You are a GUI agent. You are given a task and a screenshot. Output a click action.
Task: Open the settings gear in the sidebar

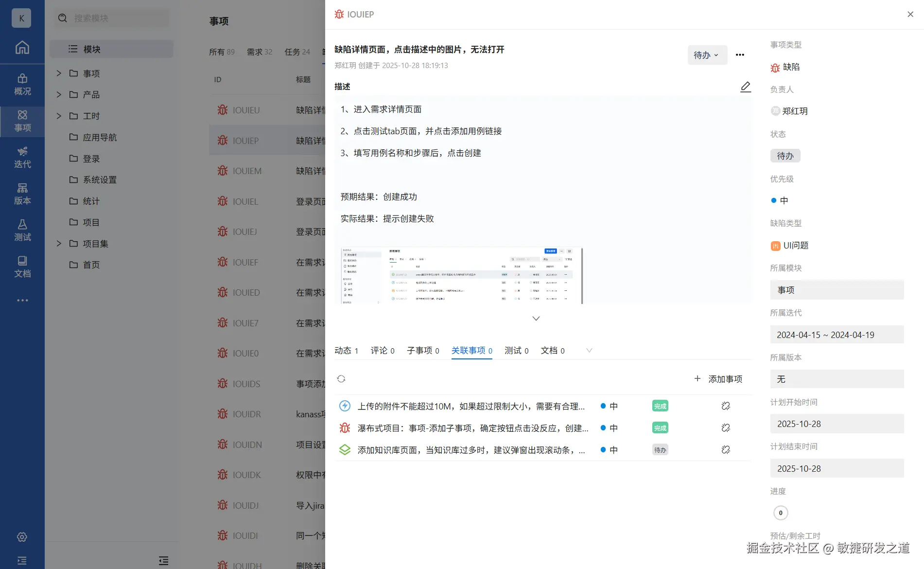[22, 537]
